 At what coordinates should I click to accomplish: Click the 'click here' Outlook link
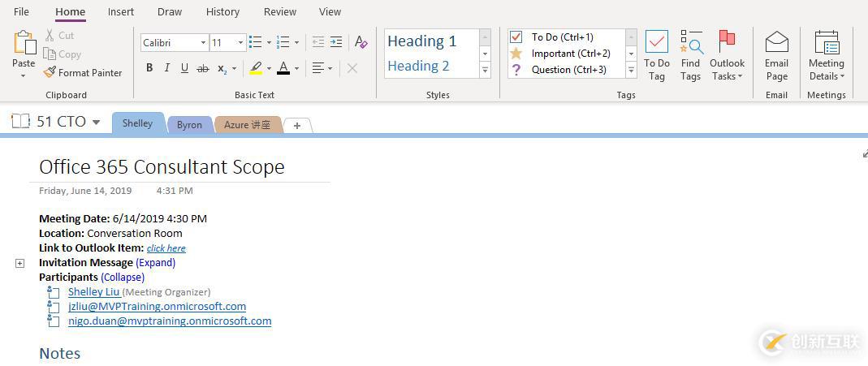166,248
